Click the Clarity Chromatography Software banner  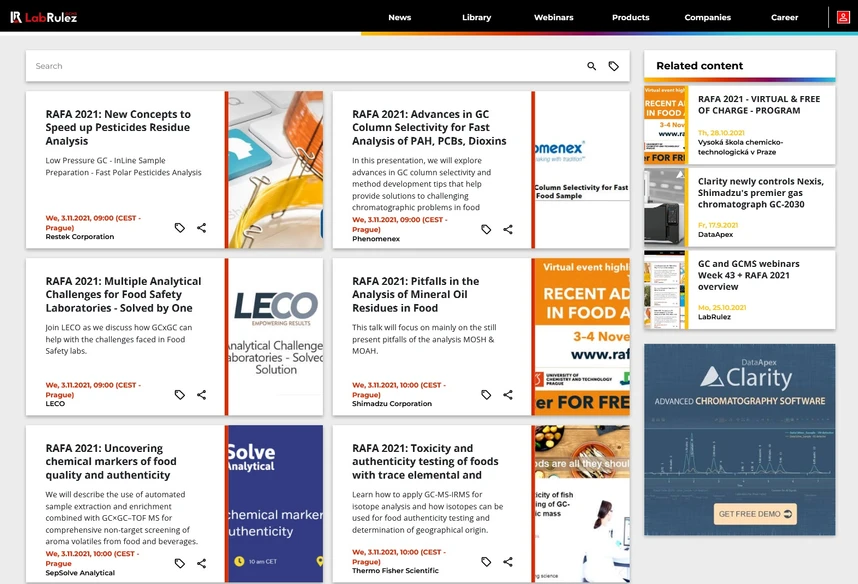point(740,440)
